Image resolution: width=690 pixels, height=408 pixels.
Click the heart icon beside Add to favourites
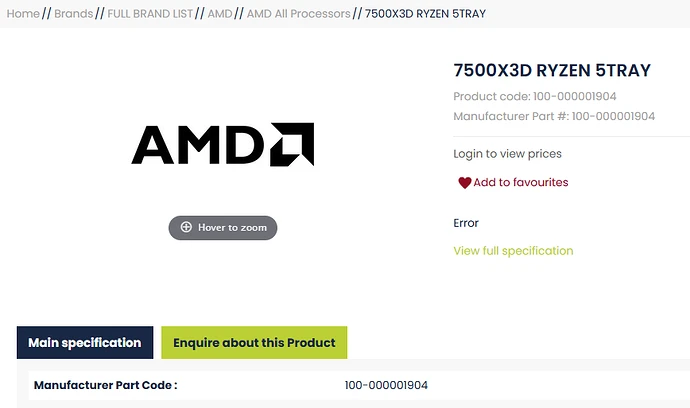click(x=464, y=183)
